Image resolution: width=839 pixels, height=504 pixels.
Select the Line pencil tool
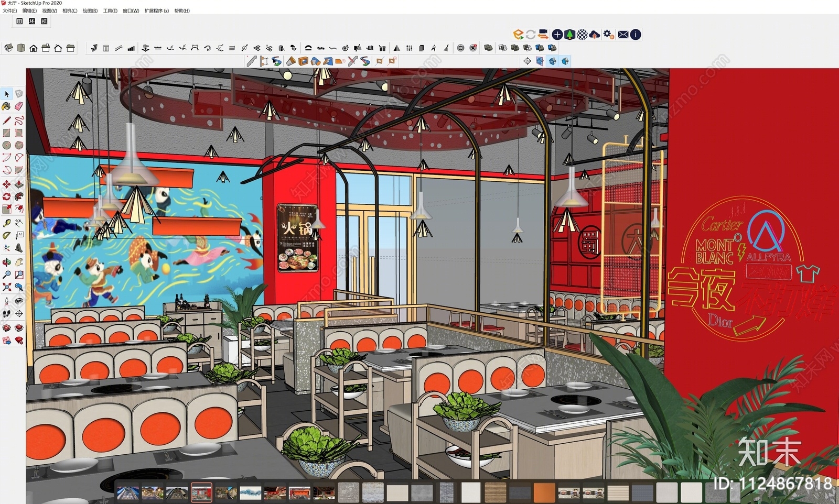pos(7,120)
